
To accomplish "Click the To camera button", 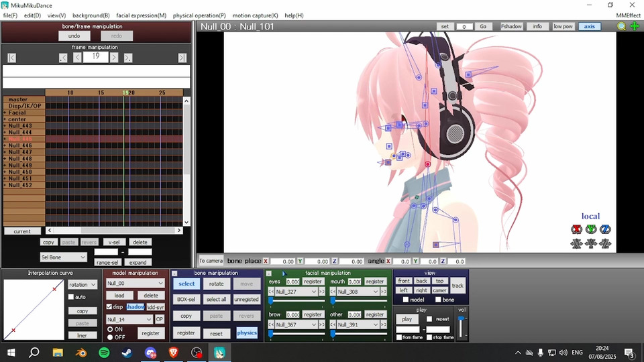I will pos(211,261).
